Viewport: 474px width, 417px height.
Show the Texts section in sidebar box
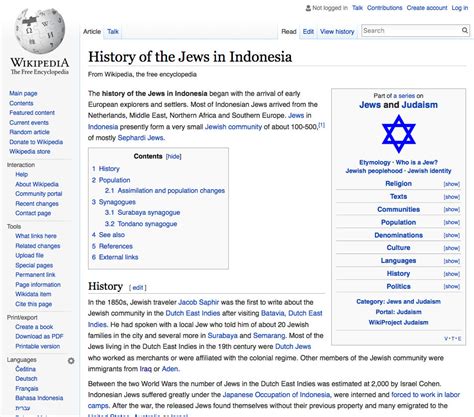pyautogui.click(x=452, y=197)
